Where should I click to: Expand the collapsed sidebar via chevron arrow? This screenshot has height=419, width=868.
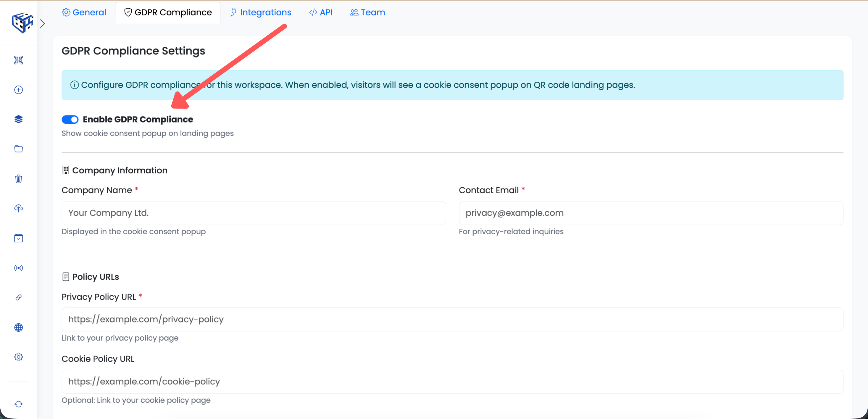coord(43,23)
